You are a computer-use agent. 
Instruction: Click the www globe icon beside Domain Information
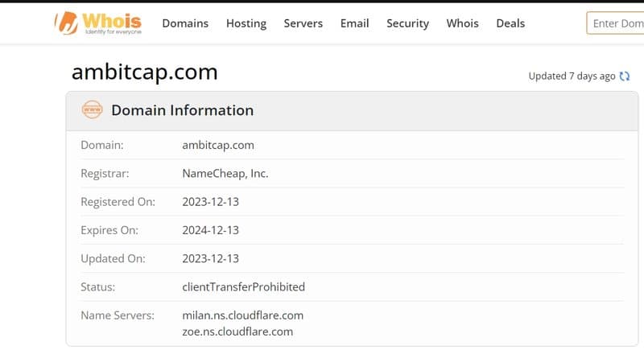[x=92, y=109]
